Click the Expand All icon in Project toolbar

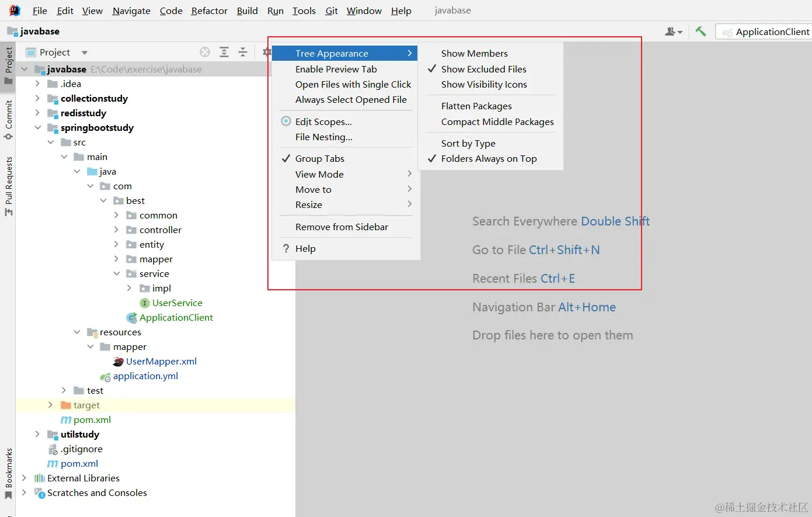pyautogui.click(x=224, y=52)
